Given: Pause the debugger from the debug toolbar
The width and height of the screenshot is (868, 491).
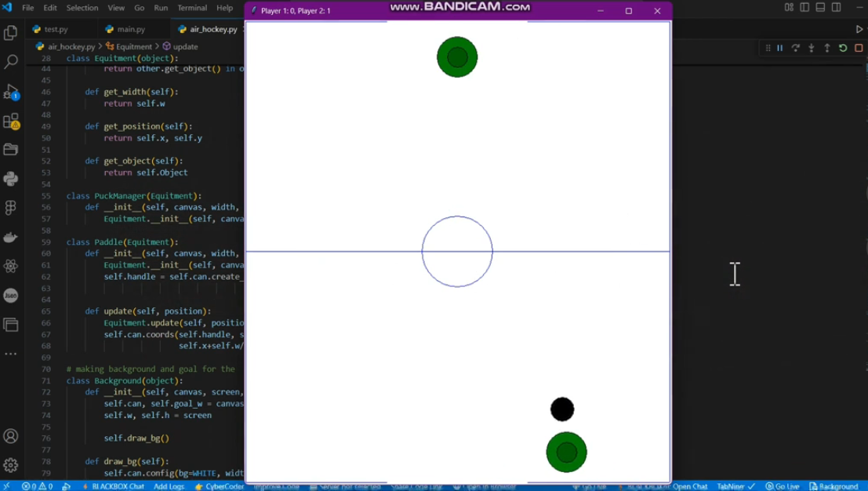Looking at the screenshot, I should click(780, 48).
